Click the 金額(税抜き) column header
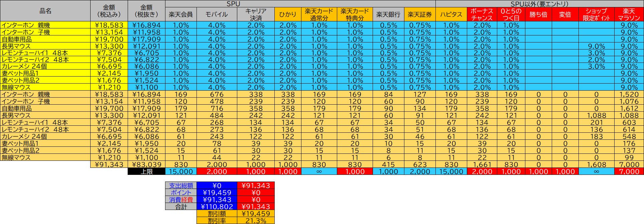Image resolution: width=644 pixels, height=224 pixels. pos(146,11)
